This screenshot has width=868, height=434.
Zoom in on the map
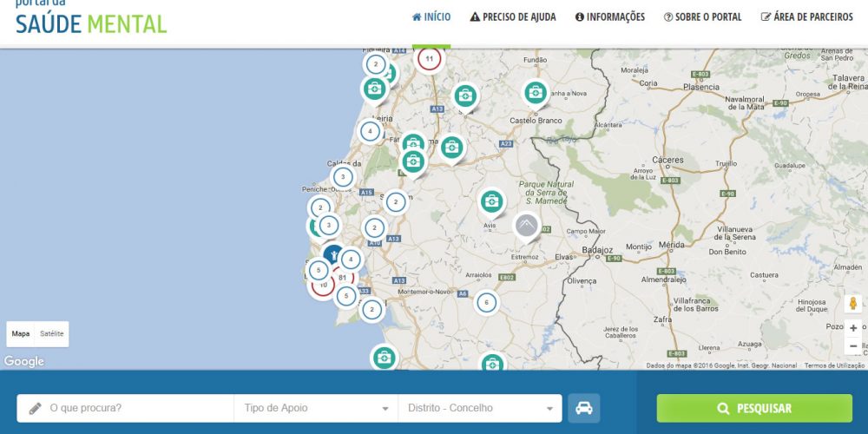[853, 328]
